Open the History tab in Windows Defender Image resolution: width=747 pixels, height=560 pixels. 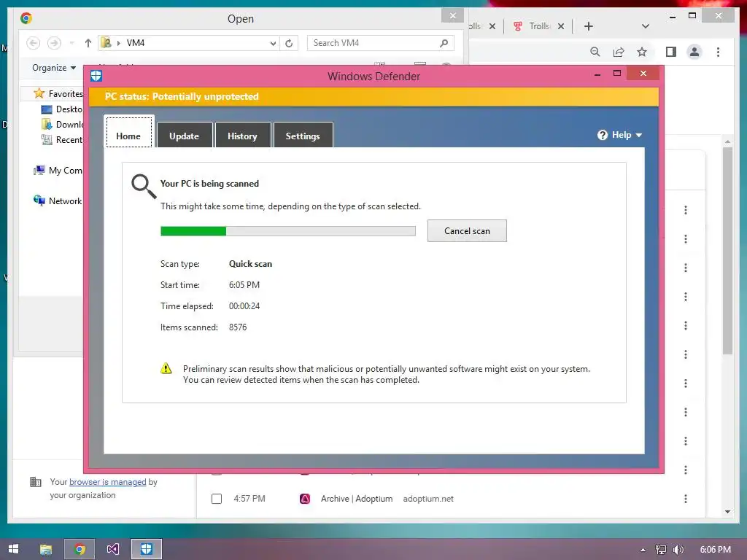pyautogui.click(x=242, y=136)
